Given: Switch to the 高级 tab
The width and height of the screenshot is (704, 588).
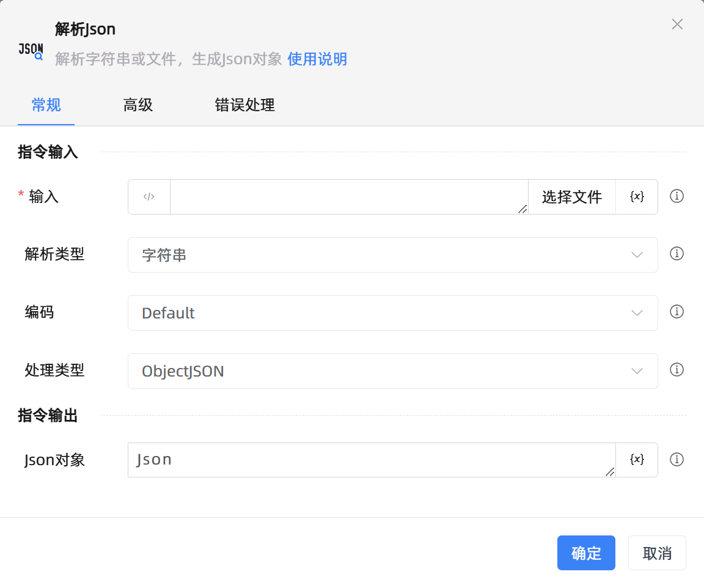Looking at the screenshot, I should point(138,105).
